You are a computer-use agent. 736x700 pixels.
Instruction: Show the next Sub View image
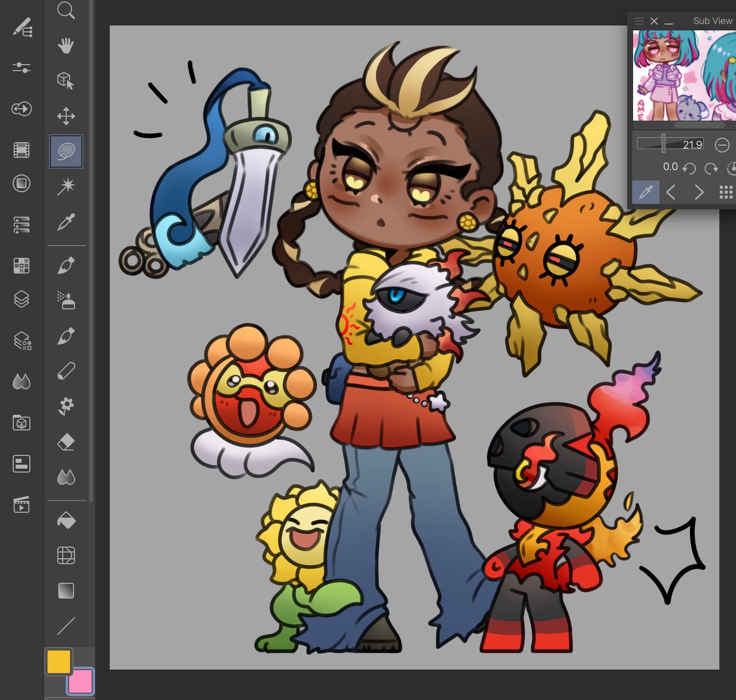pyautogui.click(x=699, y=192)
